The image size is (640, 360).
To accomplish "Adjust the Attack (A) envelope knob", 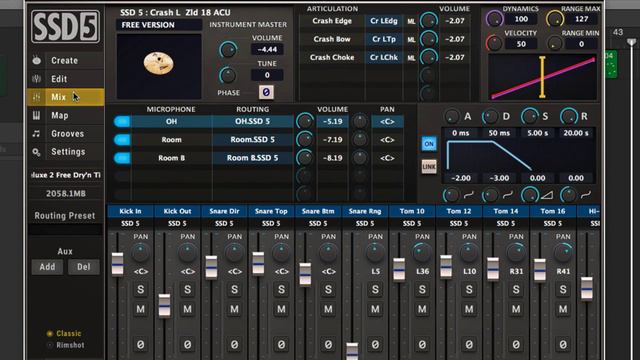I will pos(452,117).
